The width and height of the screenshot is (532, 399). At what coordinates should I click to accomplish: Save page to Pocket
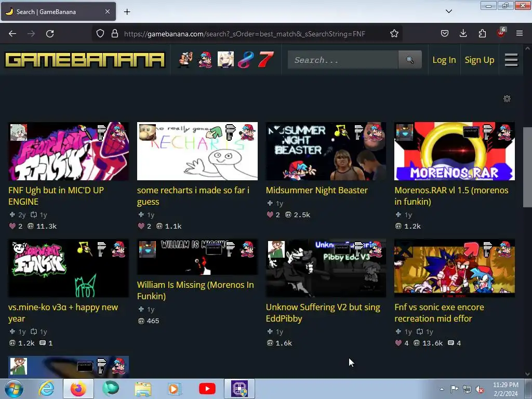(x=445, y=33)
